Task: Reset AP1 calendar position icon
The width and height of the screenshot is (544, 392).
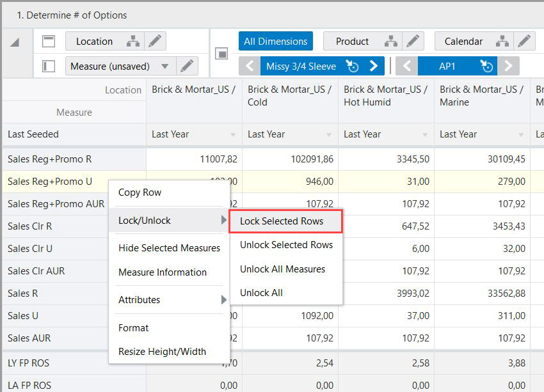Action: point(486,66)
